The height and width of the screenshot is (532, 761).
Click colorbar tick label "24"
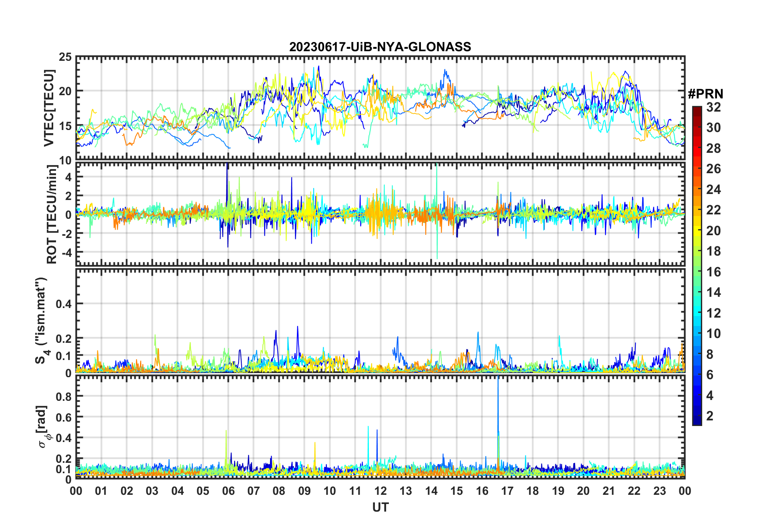click(713, 190)
